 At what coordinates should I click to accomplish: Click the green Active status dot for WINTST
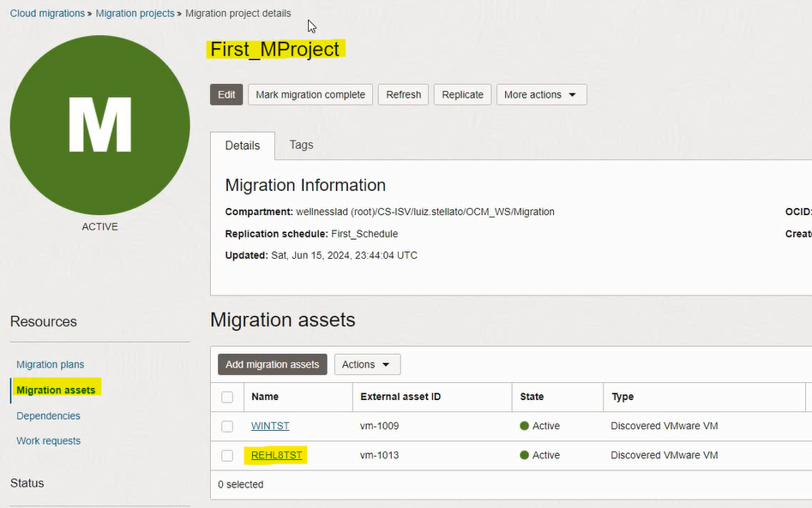pyautogui.click(x=525, y=426)
